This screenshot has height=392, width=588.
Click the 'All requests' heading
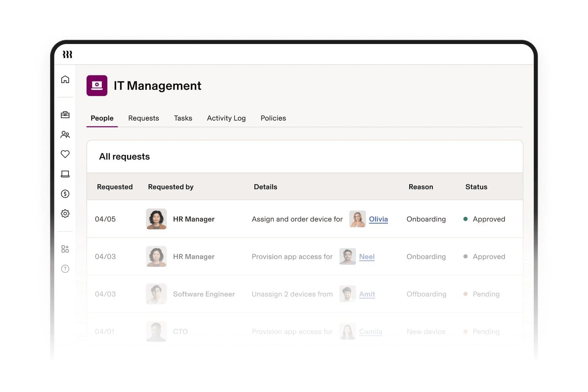(x=124, y=156)
